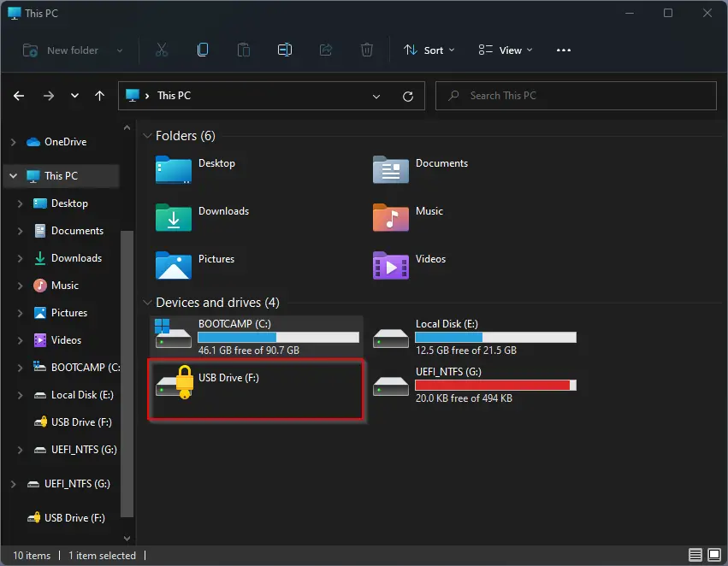This screenshot has width=728, height=566.
Task: Click the This PC icon in address bar
Action: [133, 96]
